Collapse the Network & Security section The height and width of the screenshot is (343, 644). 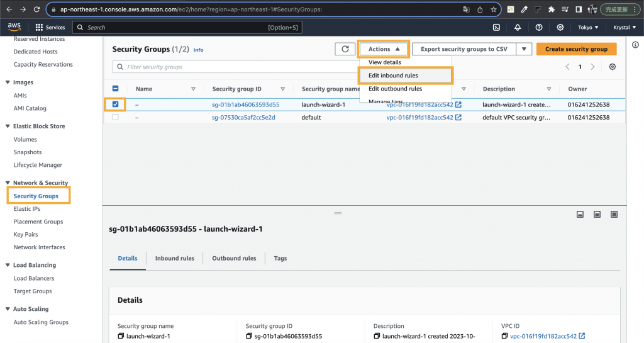point(8,183)
